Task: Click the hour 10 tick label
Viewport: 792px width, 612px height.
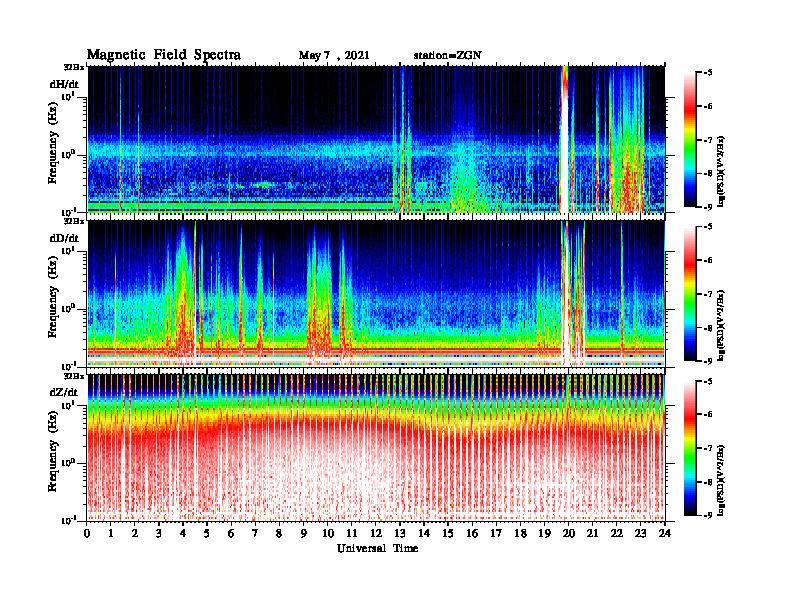Action: coord(328,533)
